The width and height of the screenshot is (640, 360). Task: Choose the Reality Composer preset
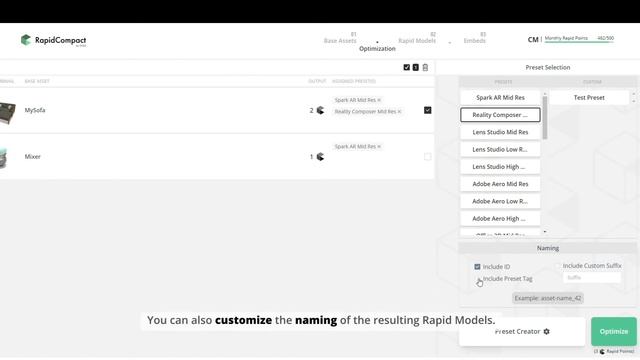[500, 115]
